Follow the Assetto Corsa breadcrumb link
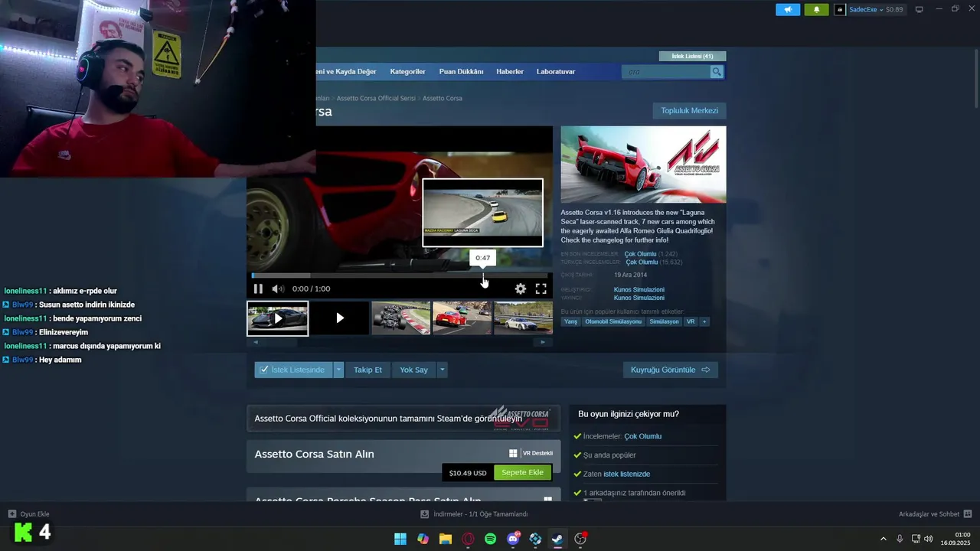This screenshot has width=980, height=551. (443, 99)
